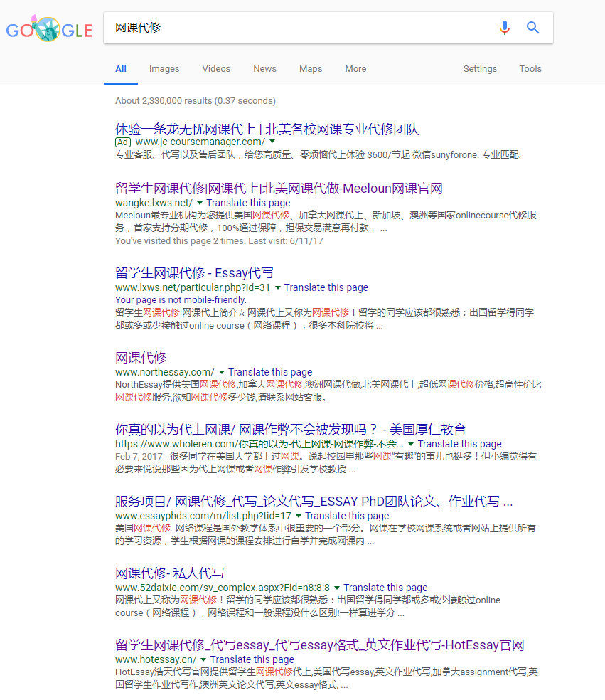Open result 网课代修- 私人代写
605x700 pixels.
tap(169, 573)
